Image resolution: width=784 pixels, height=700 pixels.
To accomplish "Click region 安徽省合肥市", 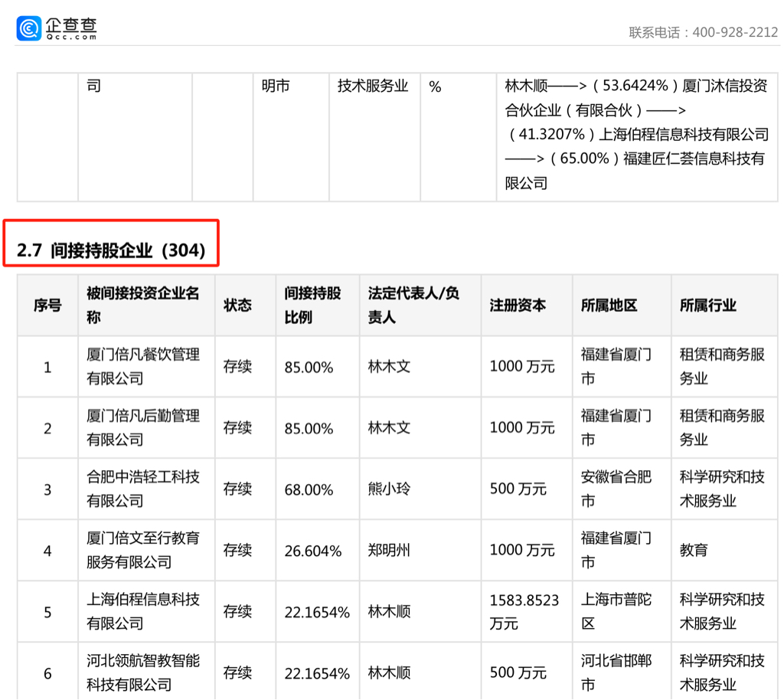I will tap(616, 489).
